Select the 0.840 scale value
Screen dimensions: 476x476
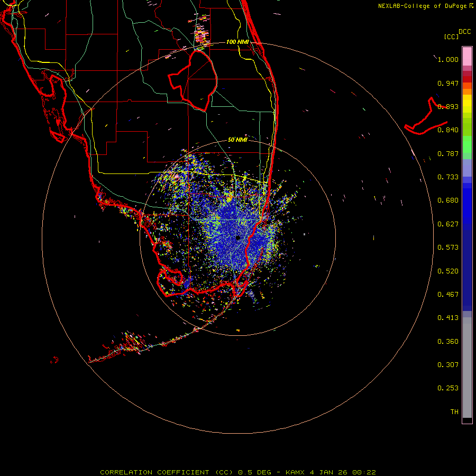448,130
